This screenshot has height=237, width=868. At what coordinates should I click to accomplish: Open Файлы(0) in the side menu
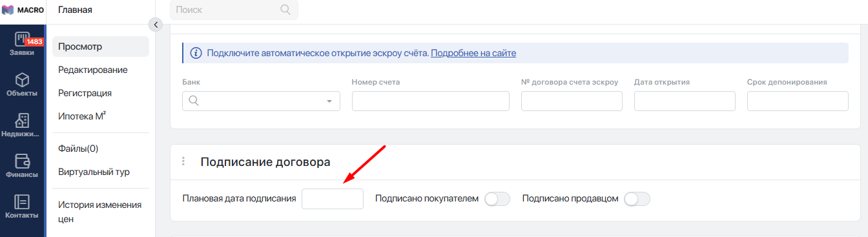tap(78, 149)
